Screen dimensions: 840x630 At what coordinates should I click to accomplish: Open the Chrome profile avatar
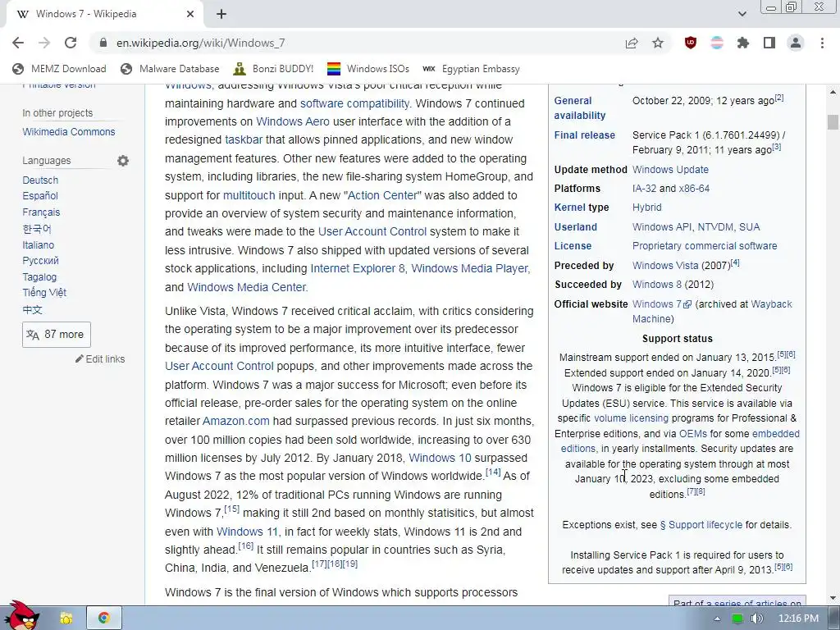click(x=796, y=43)
